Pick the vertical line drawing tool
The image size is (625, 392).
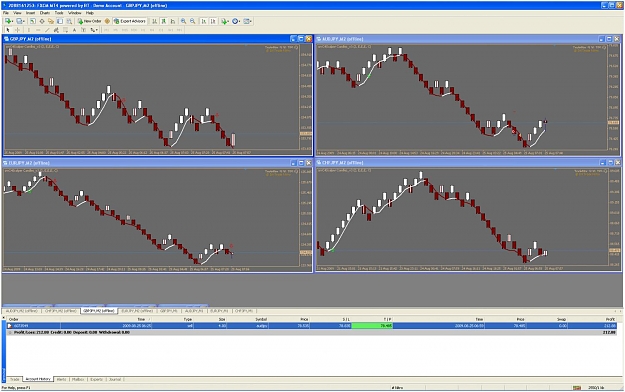[x=29, y=30]
